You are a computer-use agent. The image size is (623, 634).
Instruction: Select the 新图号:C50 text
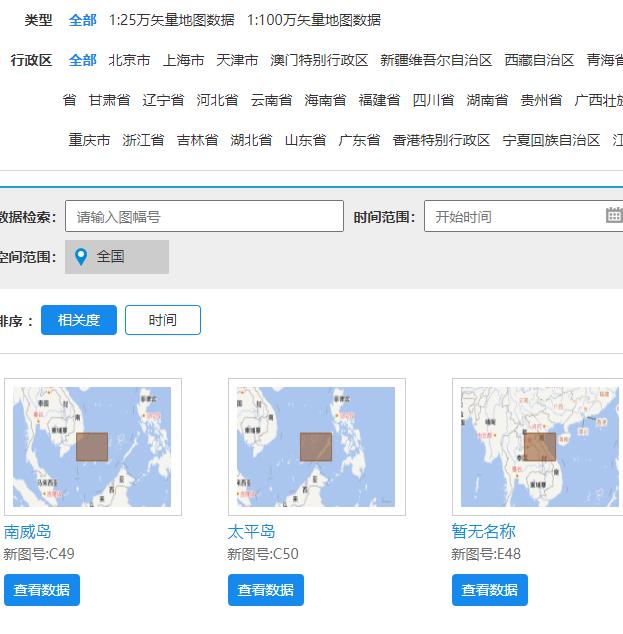(263, 554)
